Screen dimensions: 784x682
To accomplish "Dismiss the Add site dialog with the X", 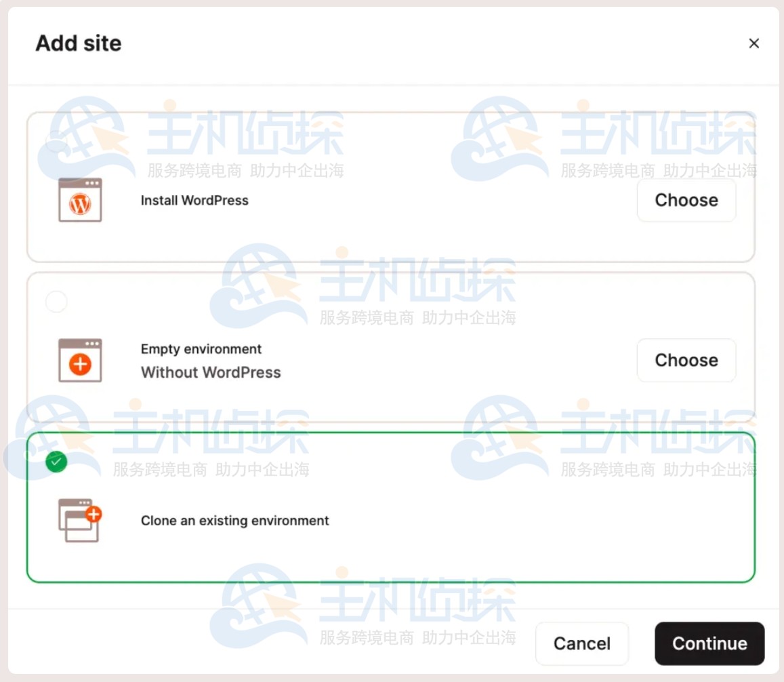I will (x=754, y=43).
